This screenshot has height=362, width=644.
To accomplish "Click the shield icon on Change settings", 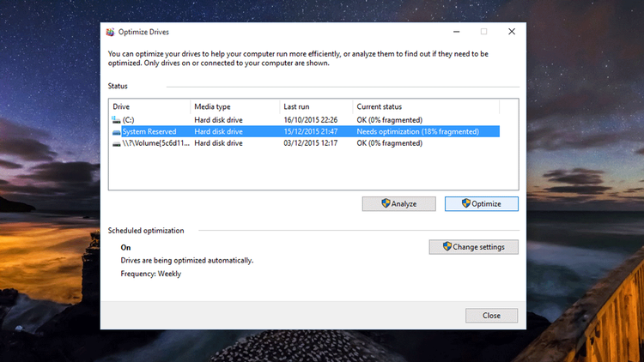I will point(447,247).
